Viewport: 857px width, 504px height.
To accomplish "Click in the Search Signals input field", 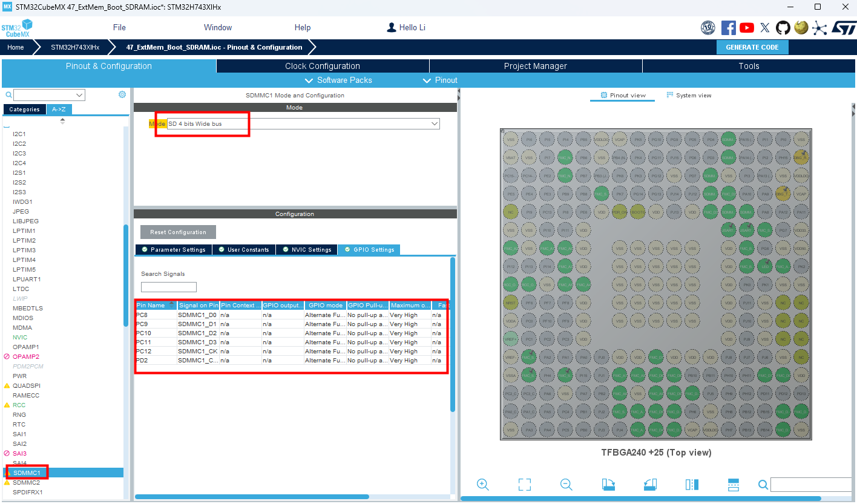I will pyautogui.click(x=169, y=287).
